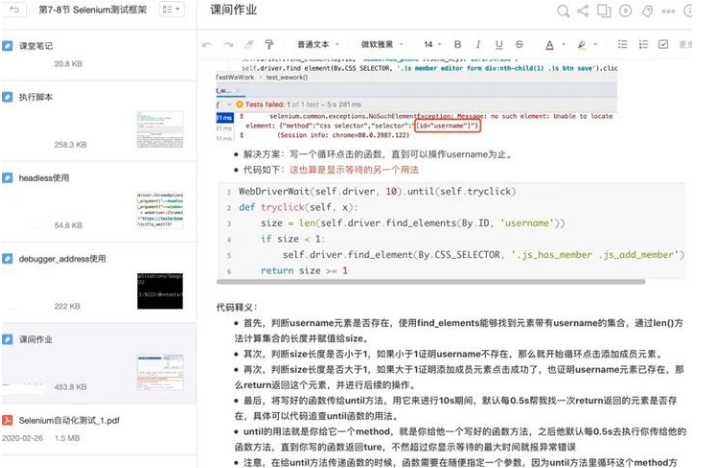Apply the font color A
The width and height of the screenshot is (706, 468).
coord(549,45)
